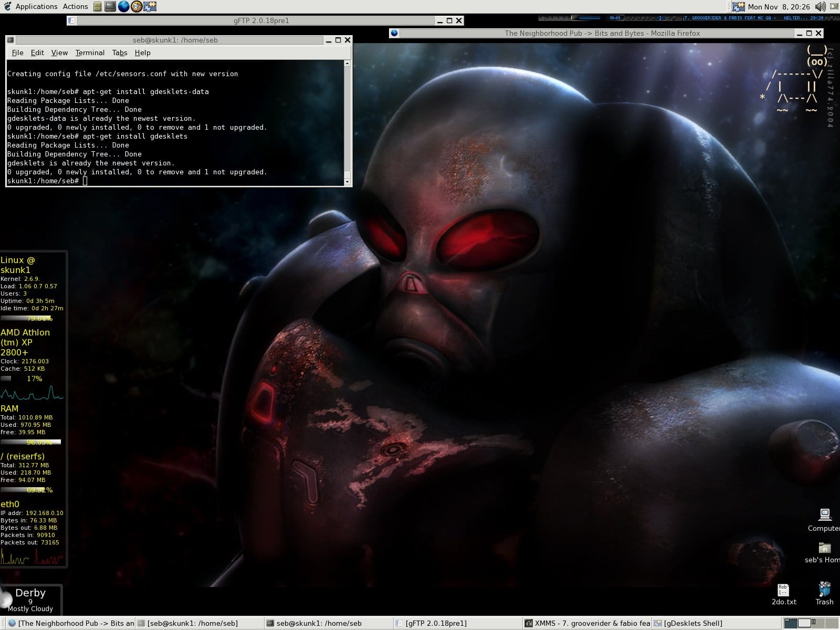This screenshot has width=840, height=630.
Task: Switch to first workspace in pager
Action: coord(790,623)
